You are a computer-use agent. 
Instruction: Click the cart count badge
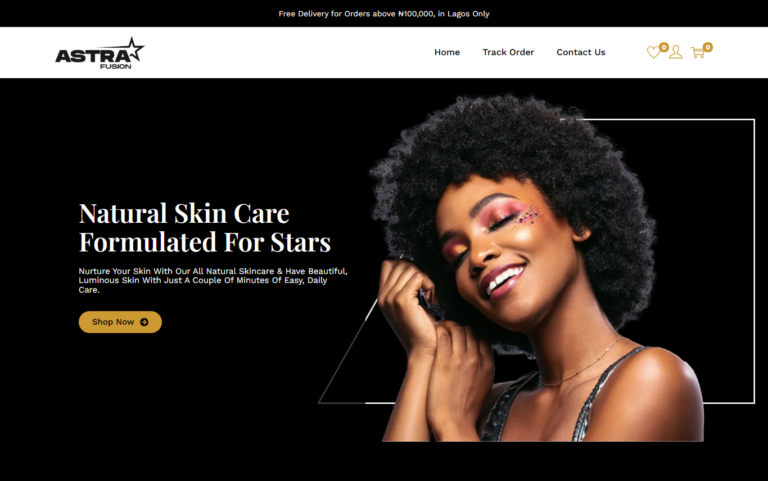coord(708,47)
